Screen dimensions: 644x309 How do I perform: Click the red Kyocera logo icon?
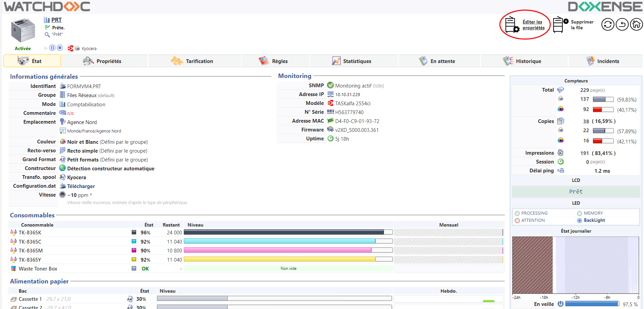click(x=70, y=48)
